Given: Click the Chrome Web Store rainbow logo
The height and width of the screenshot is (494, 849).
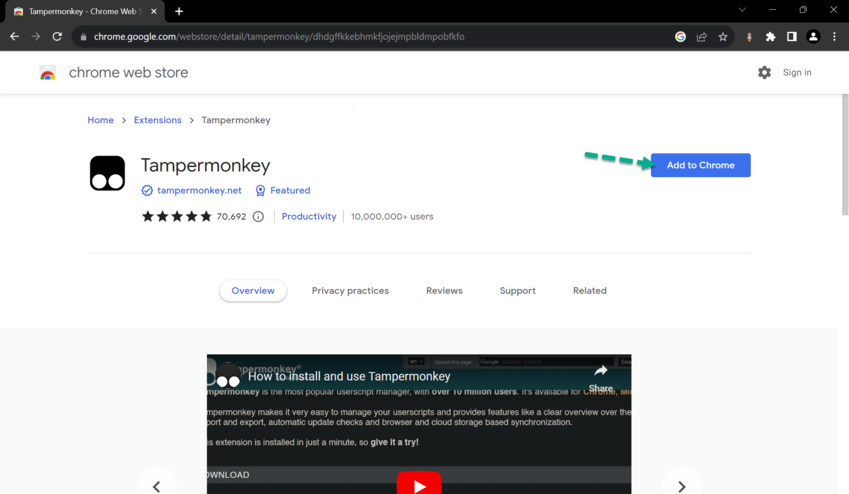Looking at the screenshot, I should 48,73.
